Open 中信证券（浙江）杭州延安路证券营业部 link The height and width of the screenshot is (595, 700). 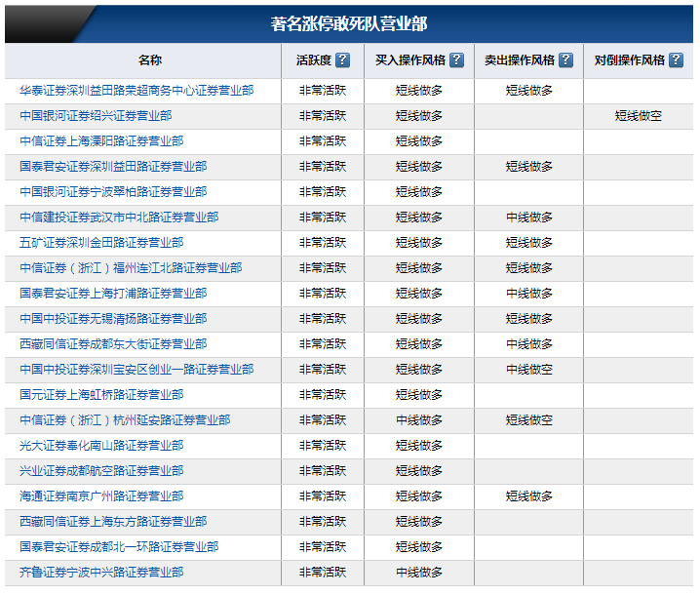(x=125, y=420)
